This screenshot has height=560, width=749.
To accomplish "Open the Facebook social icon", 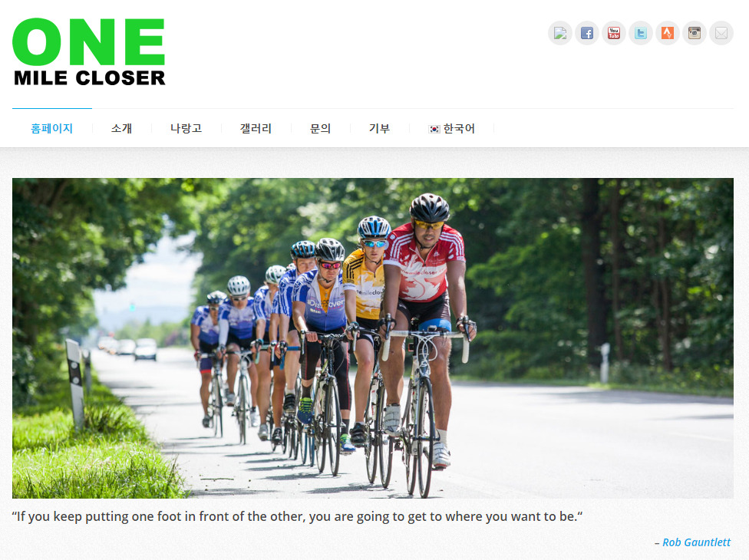I will 587,33.
